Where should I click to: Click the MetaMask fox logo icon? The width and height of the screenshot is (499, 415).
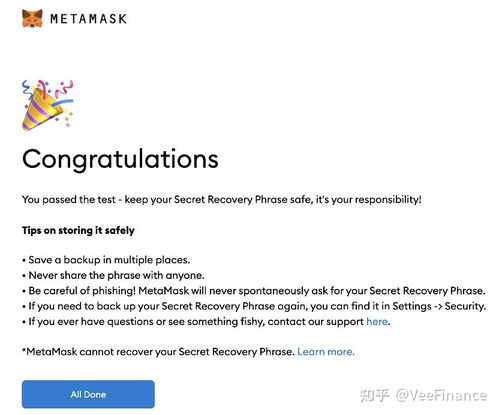(32, 18)
